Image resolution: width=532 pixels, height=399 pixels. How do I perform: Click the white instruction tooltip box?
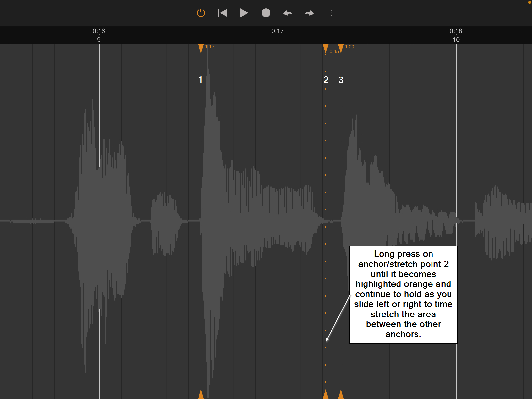pos(403,294)
